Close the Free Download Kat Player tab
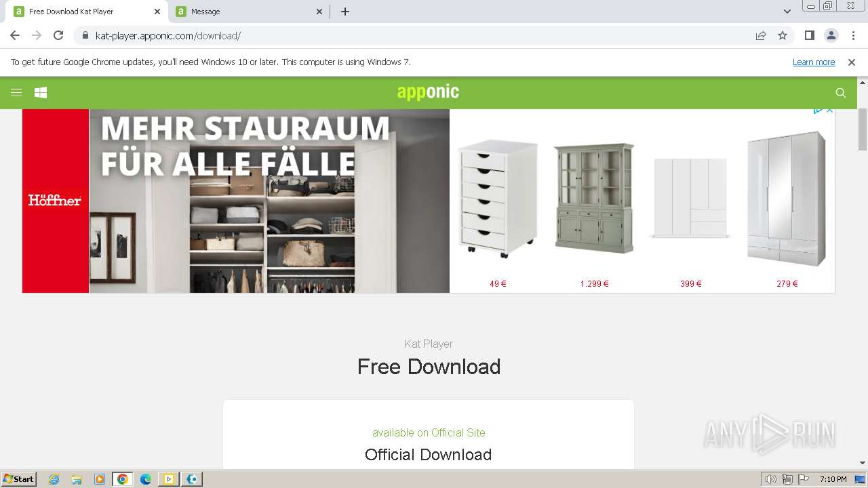The height and width of the screenshot is (488, 868). pos(157,12)
